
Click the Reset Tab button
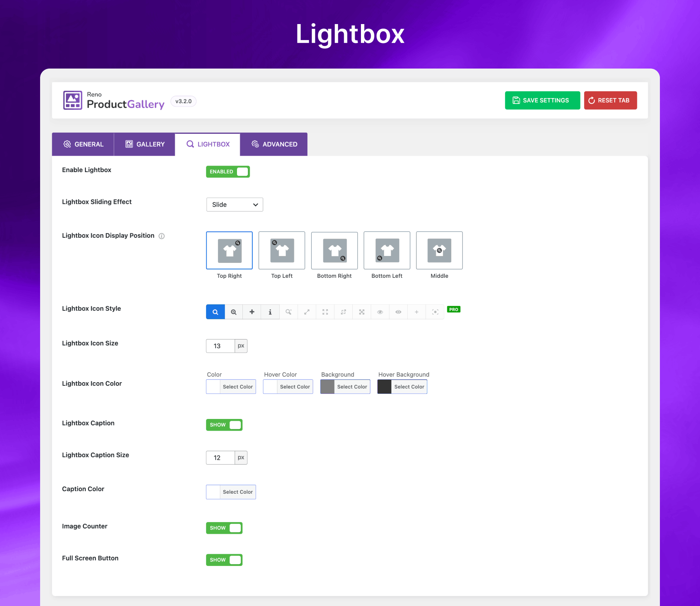tap(611, 100)
